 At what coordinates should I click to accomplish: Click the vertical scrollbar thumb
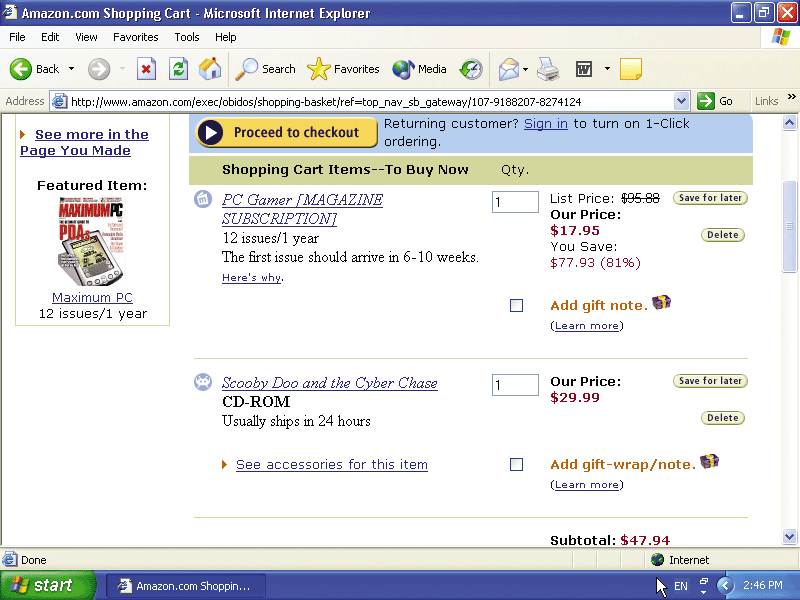click(789, 227)
